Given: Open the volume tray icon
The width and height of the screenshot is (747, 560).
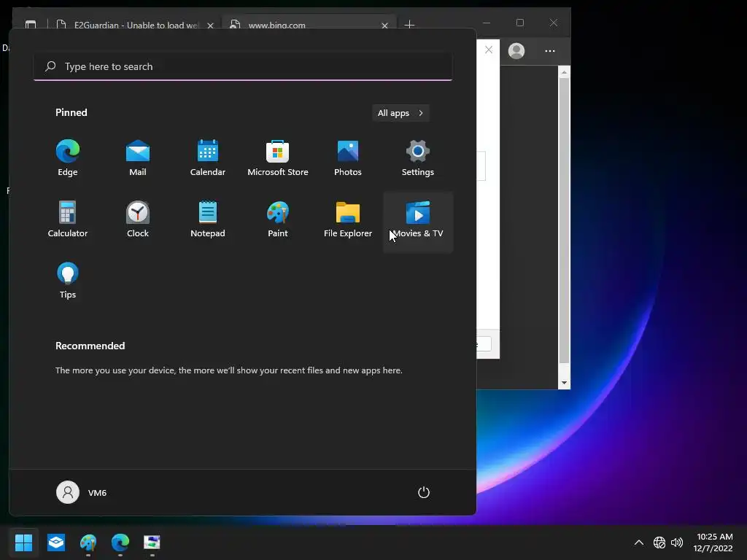Looking at the screenshot, I should 676,542.
